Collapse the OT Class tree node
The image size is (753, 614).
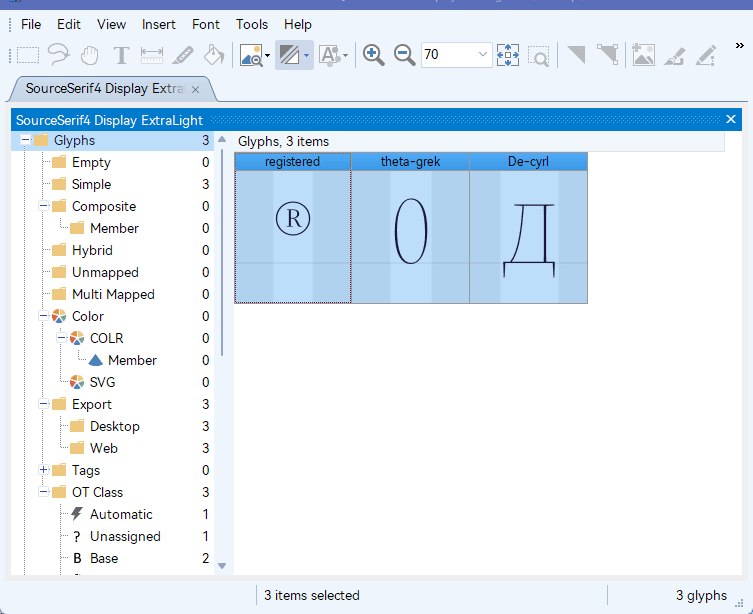point(43,492)
